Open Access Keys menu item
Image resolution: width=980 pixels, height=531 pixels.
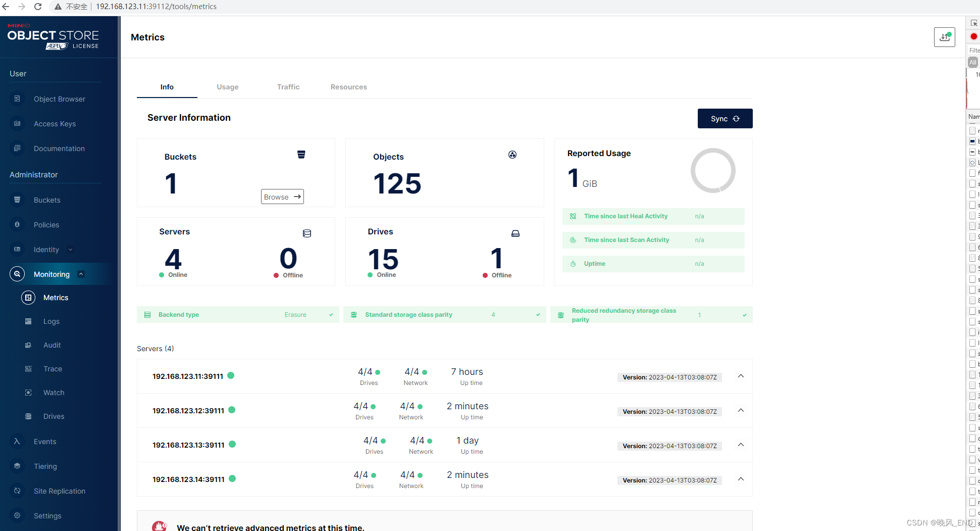pyautogui.click(x=55, y=124)
